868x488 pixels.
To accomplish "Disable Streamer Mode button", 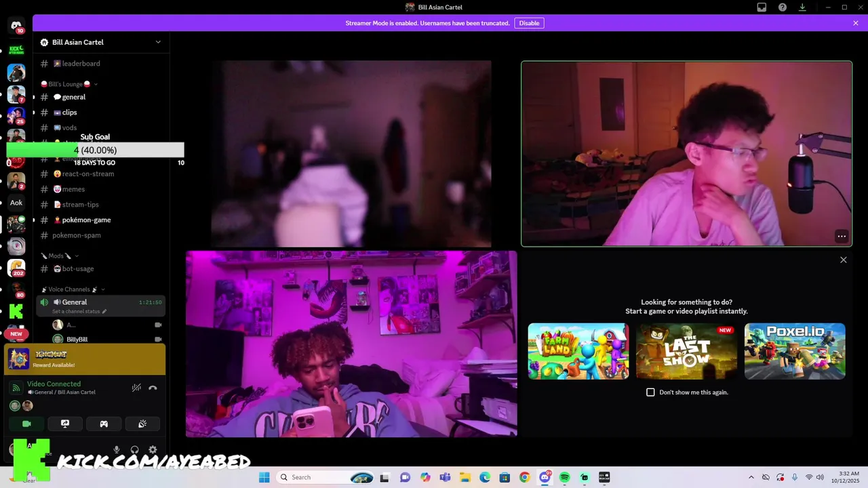I will tap(529, 23).
